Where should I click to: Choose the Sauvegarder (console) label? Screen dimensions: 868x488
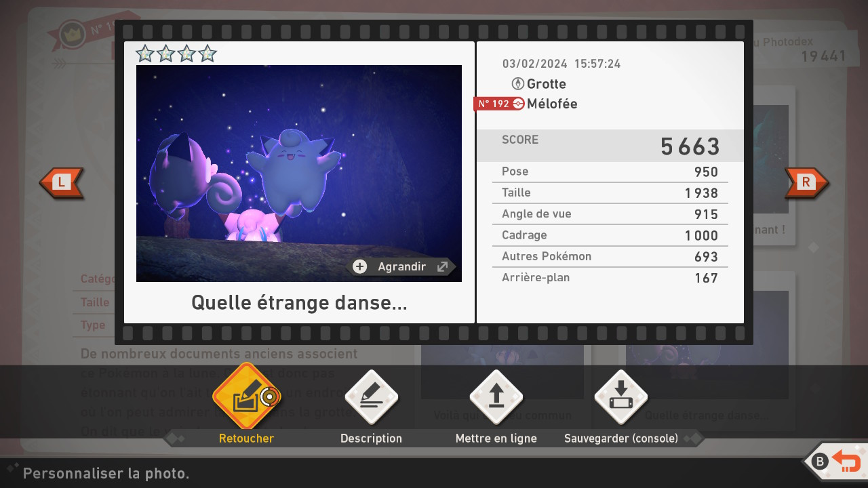[621, 439]
